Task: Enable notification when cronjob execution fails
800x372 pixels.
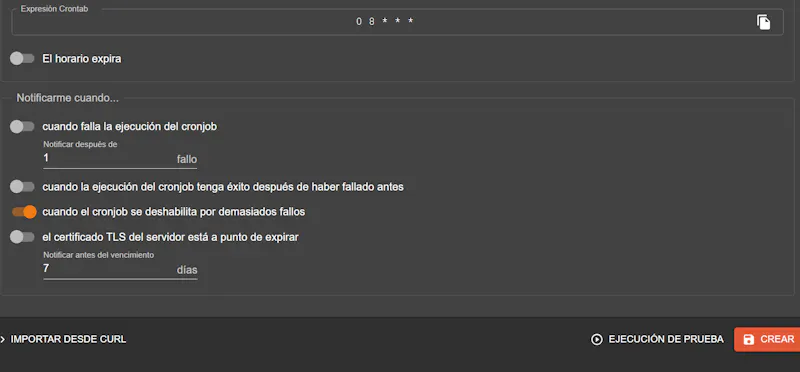Action: tap(22, 127)
